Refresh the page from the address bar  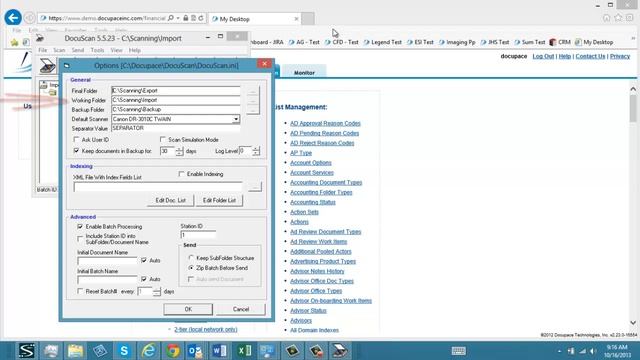201,18
